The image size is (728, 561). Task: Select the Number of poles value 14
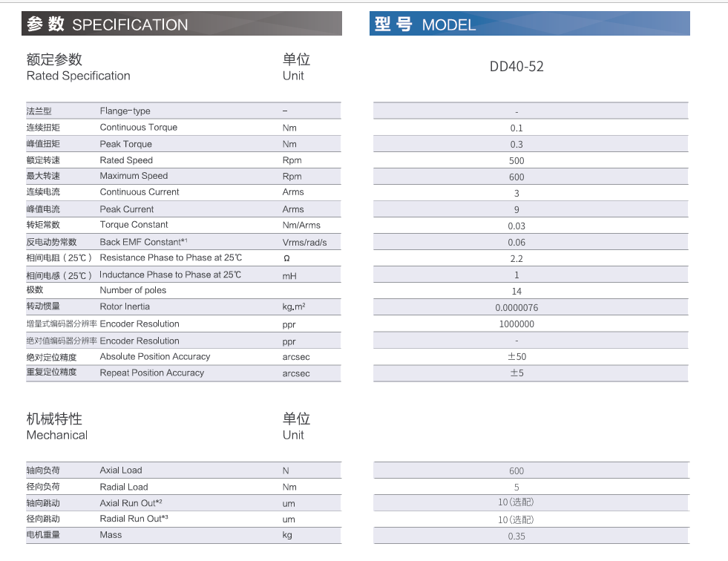point(517,291)
